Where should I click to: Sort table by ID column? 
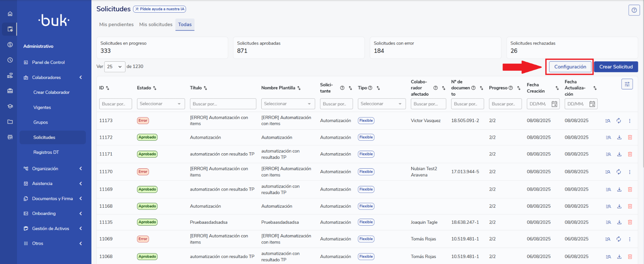click(x=107, y=88)
